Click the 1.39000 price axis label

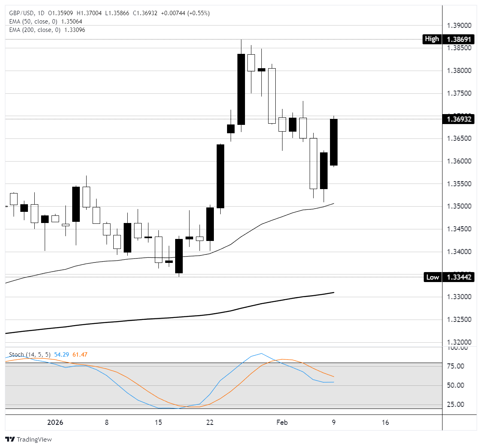pyautogui.click(x=459, y=26)
